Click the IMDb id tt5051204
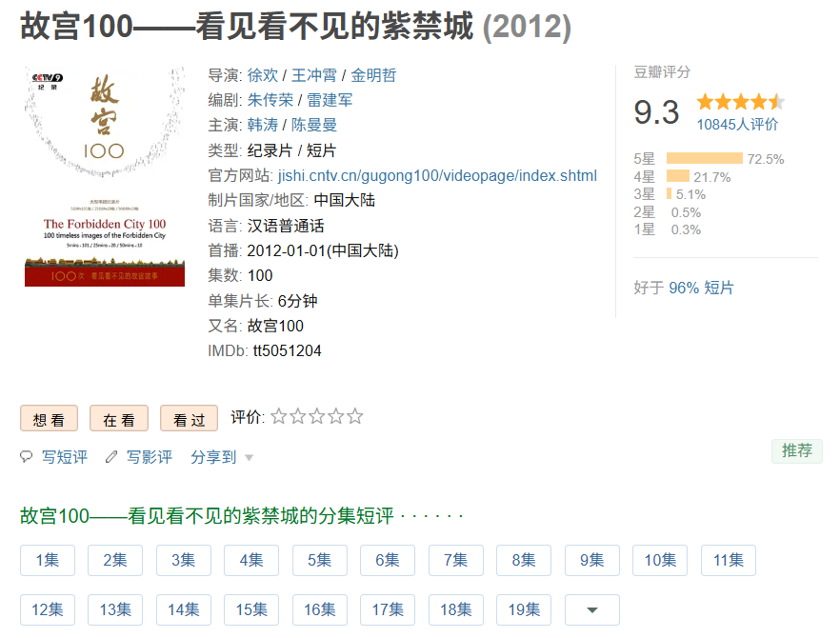 [288, 350]
